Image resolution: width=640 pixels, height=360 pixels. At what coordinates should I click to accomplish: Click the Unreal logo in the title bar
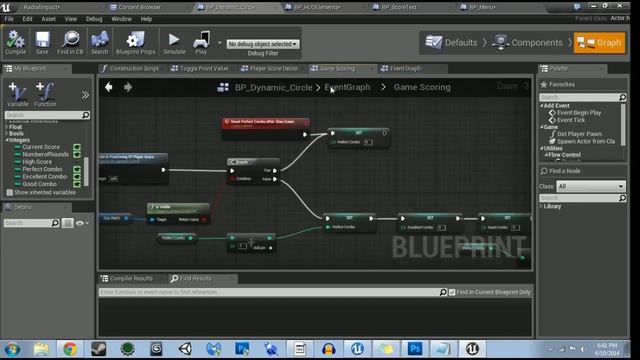point(6,7)
